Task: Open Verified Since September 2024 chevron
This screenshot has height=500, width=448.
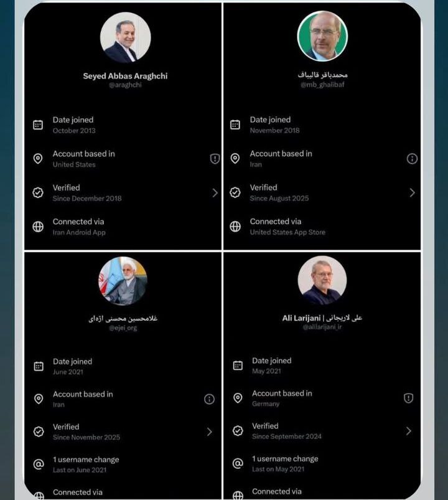Action: [408, 431]
